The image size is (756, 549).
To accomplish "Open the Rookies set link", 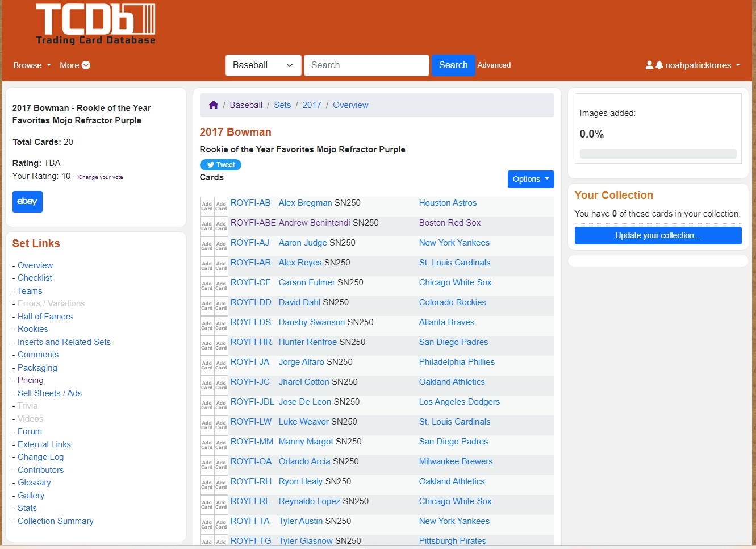I will point(32,329).
